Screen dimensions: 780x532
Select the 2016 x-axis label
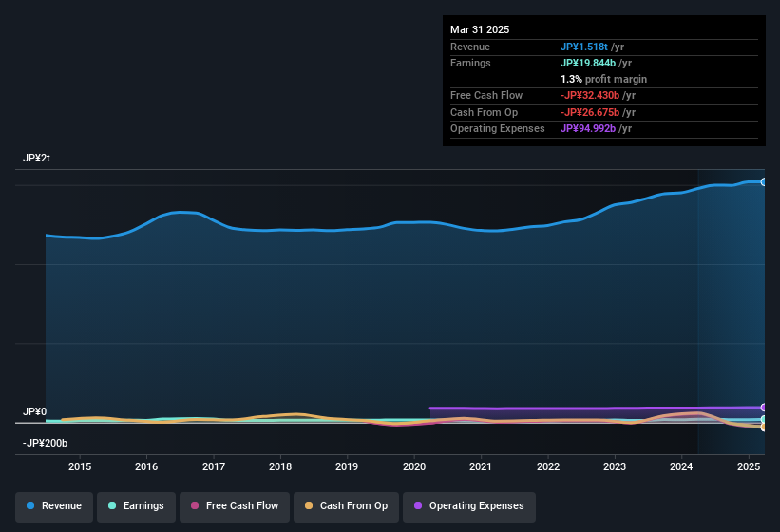click(x=146, y=466)
